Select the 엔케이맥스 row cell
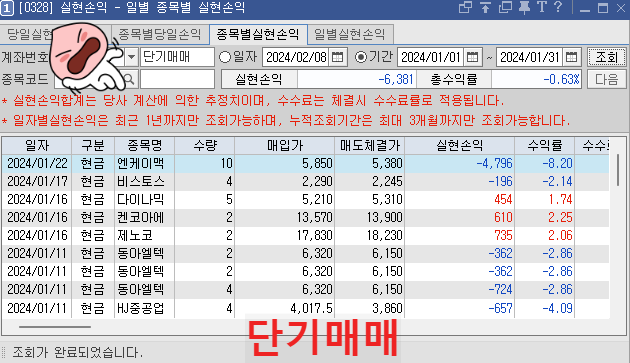Image resolution: width=630 pixels, height=363 pixels. coord(144,164)
